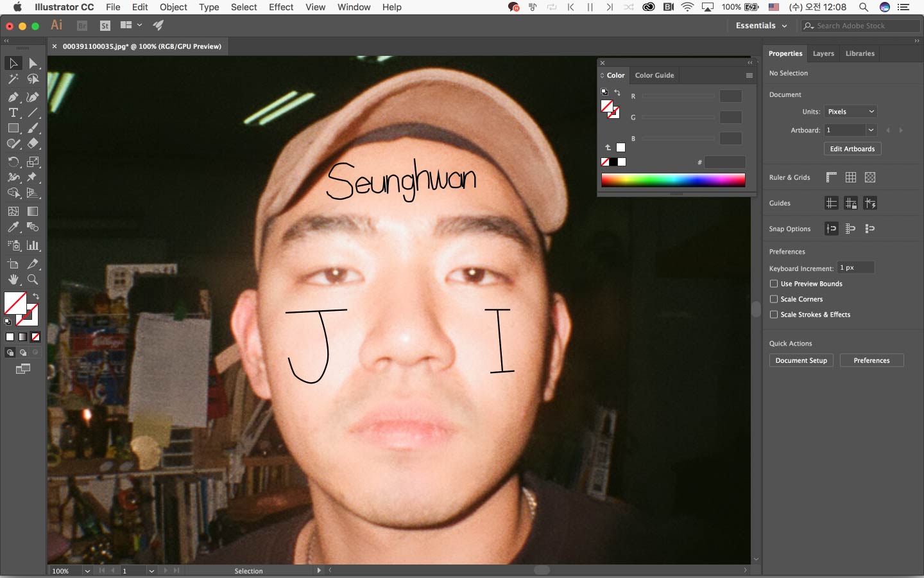Select the Scale tool
Viewport: 924px width, 578px height.
pos(33,162)
